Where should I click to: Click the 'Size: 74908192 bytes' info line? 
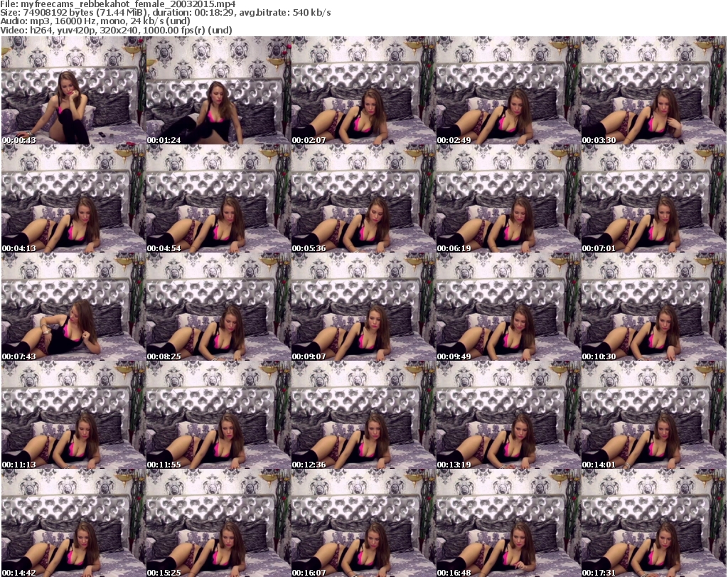click(165, 13)
